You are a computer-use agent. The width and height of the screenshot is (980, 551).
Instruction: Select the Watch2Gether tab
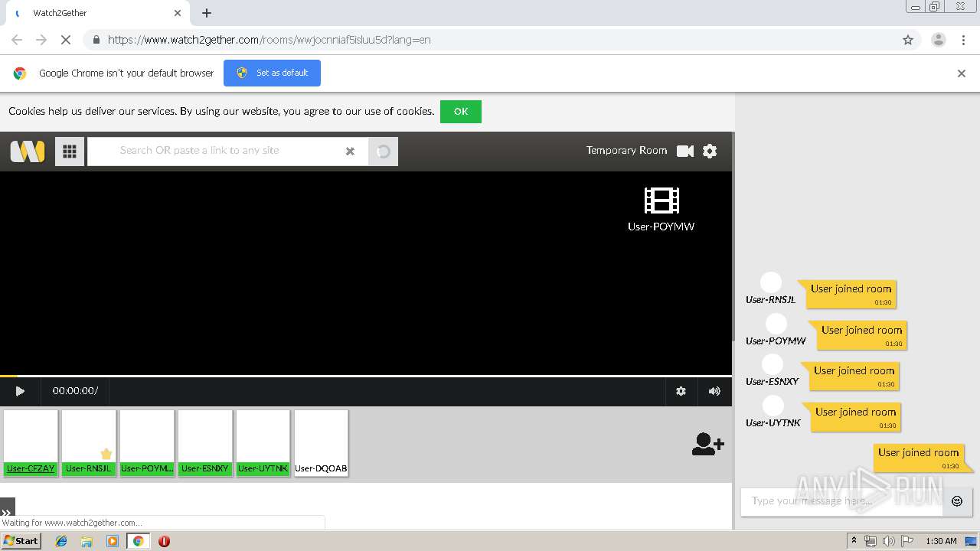pyautogui.click(x=98, y=13)
